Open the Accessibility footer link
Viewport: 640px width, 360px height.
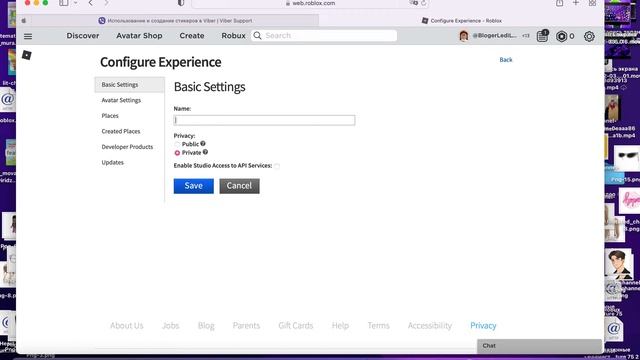[x=430, y=325]
